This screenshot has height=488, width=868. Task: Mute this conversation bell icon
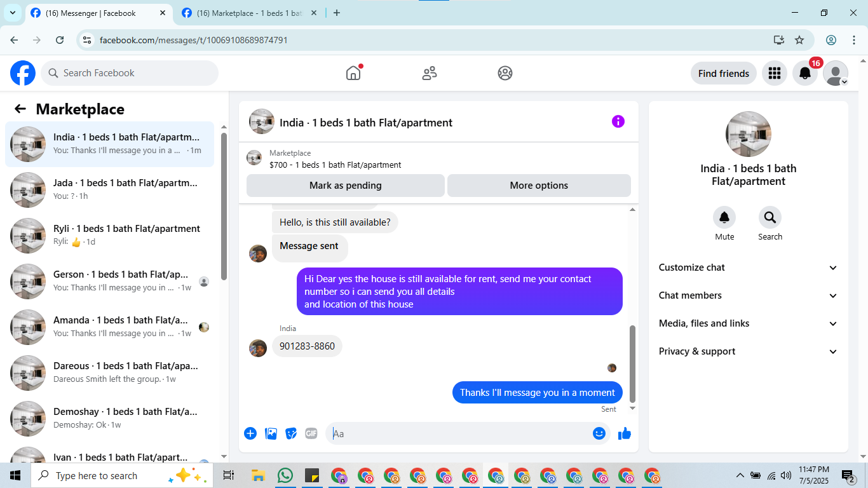point(724,218)
